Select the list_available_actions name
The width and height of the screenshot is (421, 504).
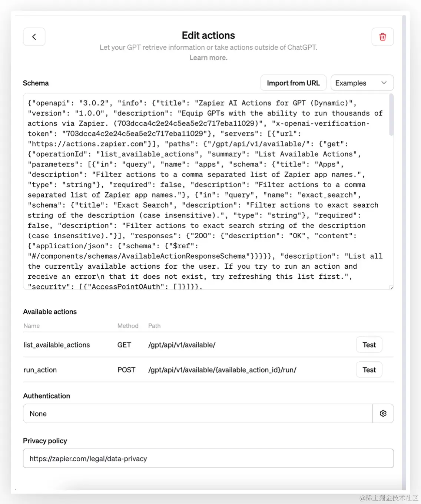point(57,345)
